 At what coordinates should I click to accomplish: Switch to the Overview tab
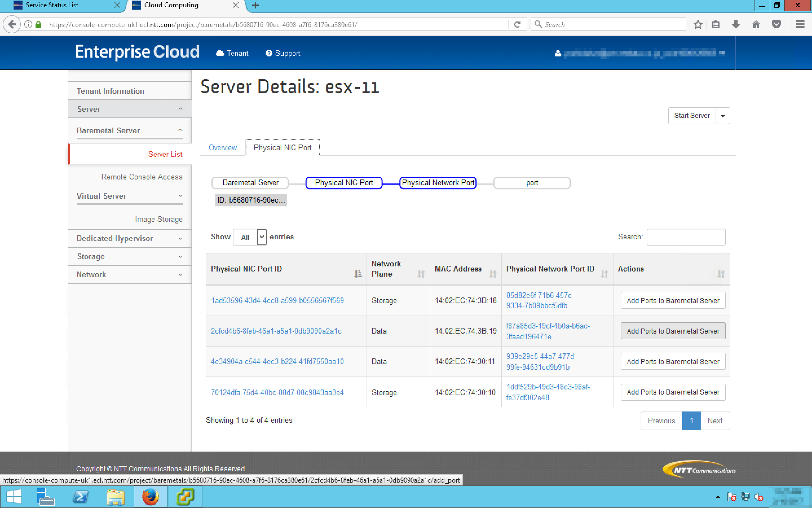point(223,148)
